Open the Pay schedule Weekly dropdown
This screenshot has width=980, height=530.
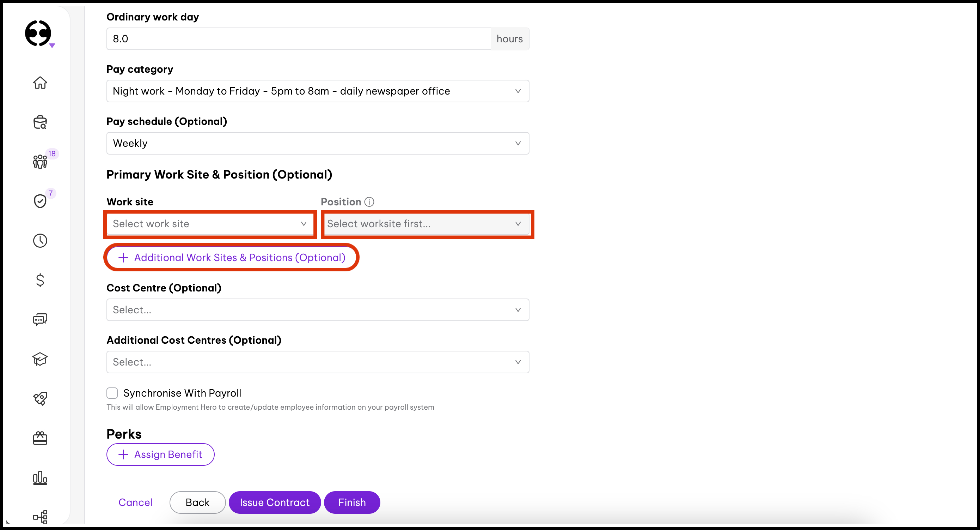(x=318, y=143)
